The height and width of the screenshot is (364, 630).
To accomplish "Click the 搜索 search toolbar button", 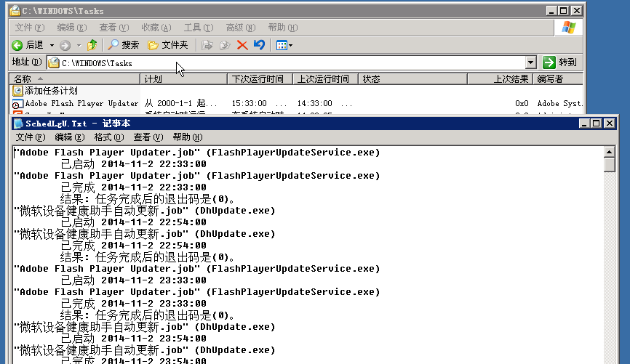I will [124, 45].
